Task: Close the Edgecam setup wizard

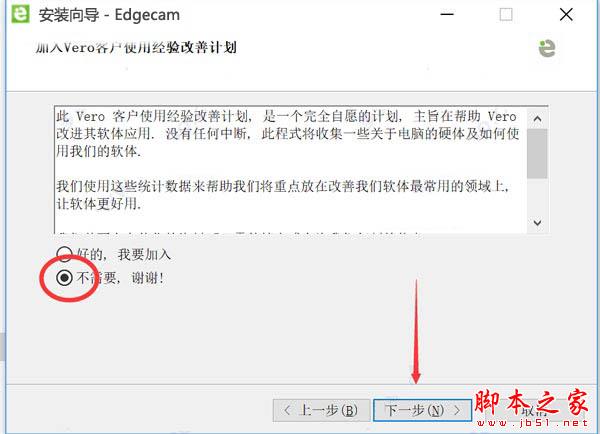Action: tap(566, 15)
